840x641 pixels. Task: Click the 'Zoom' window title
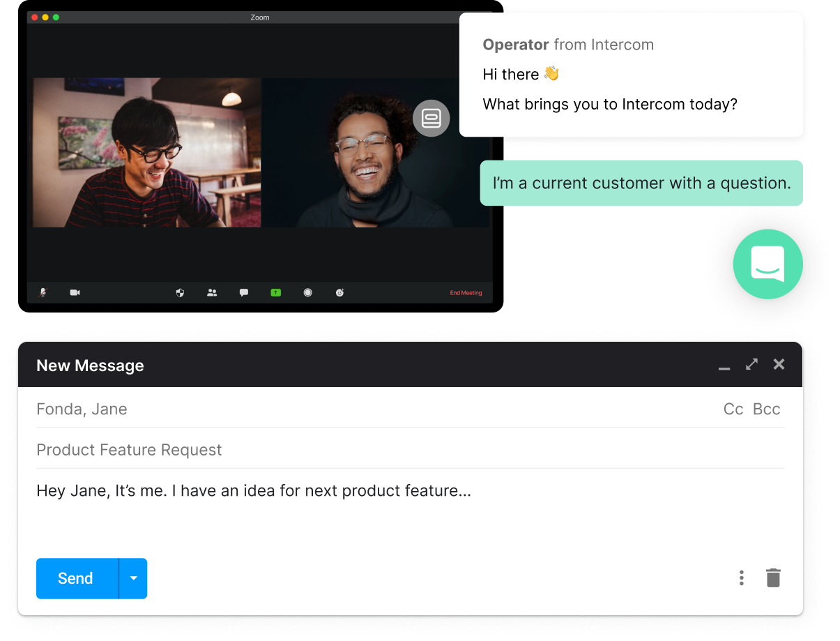[260, 17]
